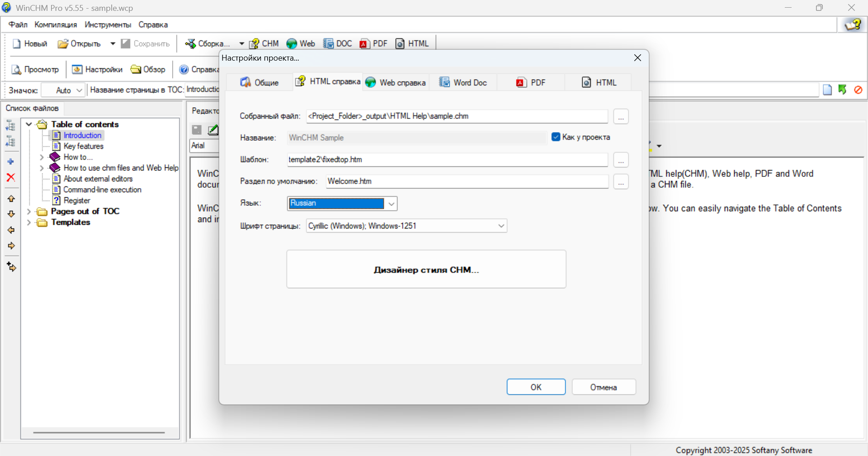Screen dimensions: 868x456
Task: Browse for the Собранный файл path
Action: (x=621, y=116)
